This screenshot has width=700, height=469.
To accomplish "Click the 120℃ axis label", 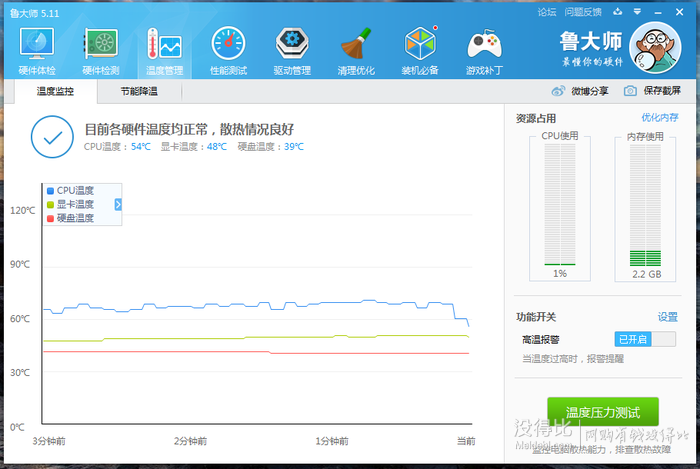I will tap(23, 211).
